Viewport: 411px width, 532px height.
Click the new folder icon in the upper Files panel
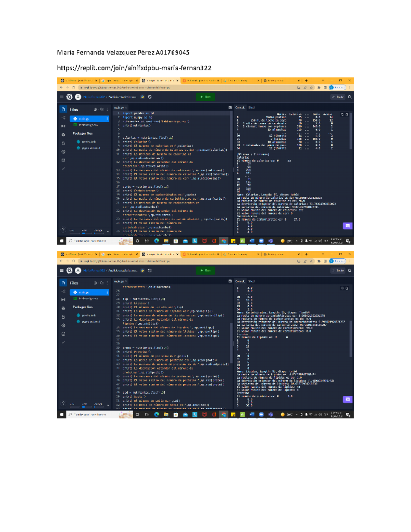(x=102, y=109)
